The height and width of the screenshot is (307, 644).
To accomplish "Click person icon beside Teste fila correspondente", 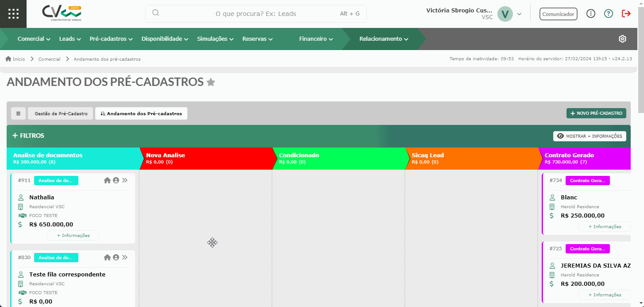I will point(21,275).
